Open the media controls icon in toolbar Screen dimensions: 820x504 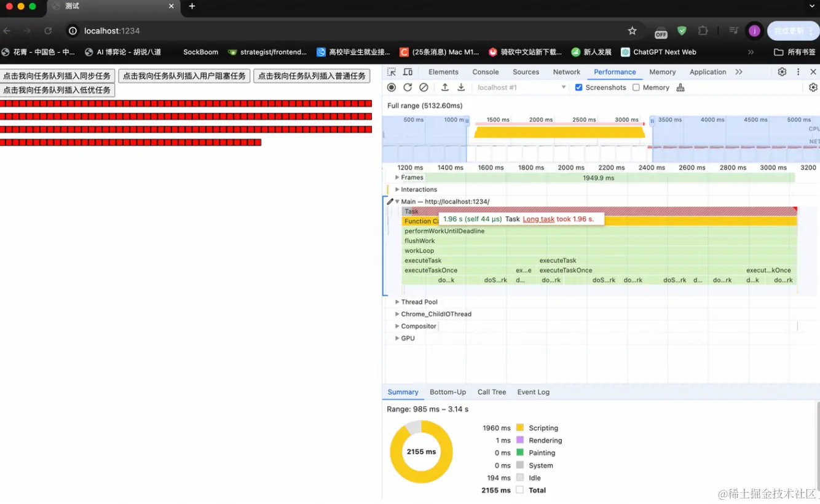(733, 31)
